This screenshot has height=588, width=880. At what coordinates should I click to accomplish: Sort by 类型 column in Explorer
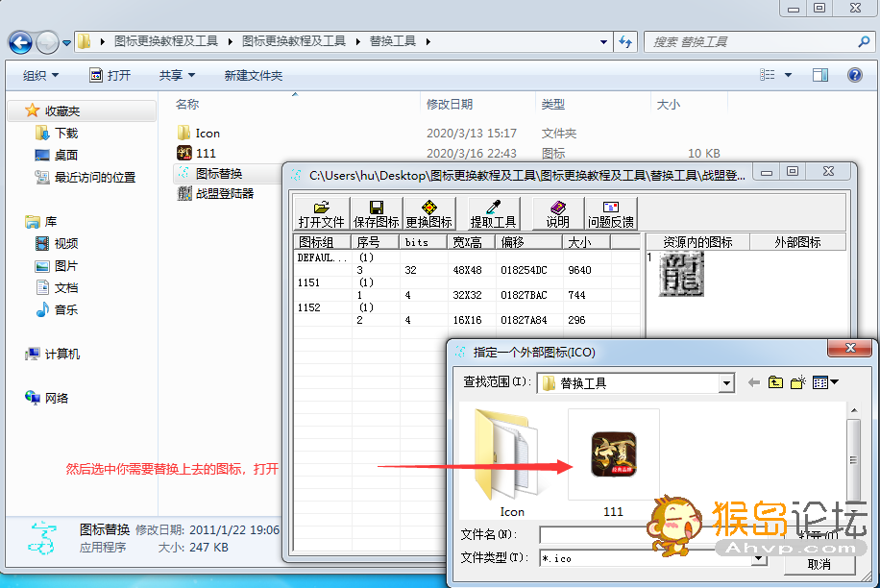coord(553,104)
